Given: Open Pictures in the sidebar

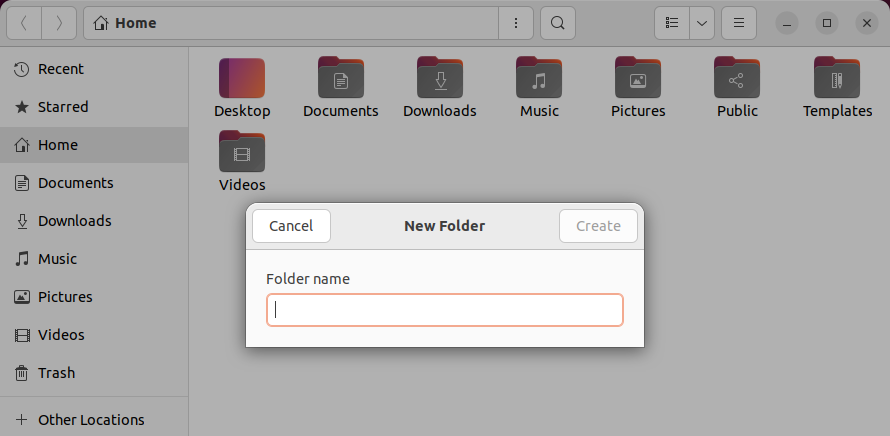Looking at the screenshot, I should click(x=94, y=297).
